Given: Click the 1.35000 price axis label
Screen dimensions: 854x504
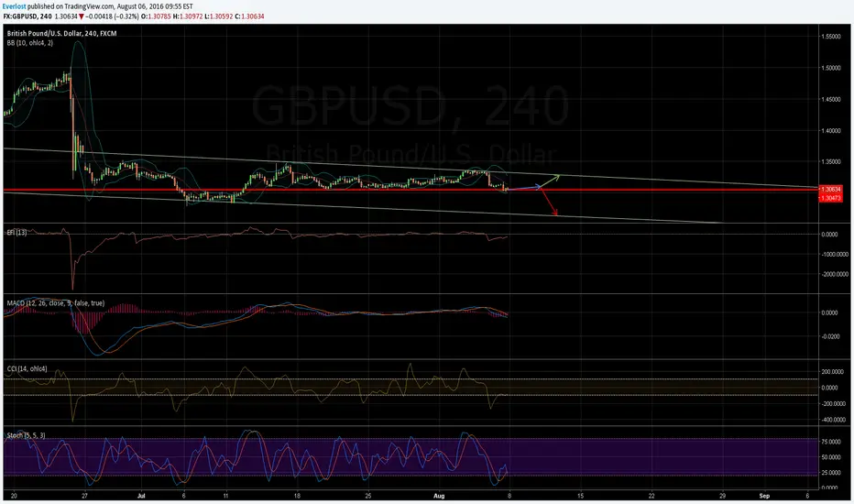Looking at the screenshot, I should pyautogui.click(x=830, y=162).
